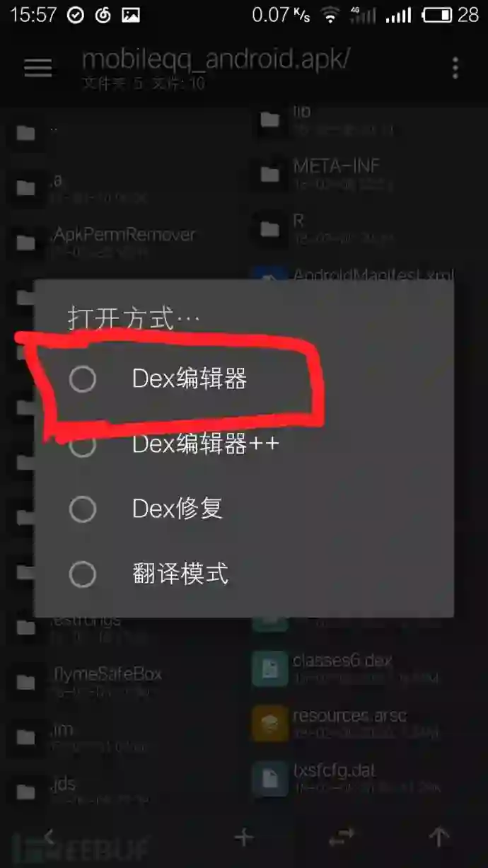Open the classes6.dex file icon

[x=269, y=668]
